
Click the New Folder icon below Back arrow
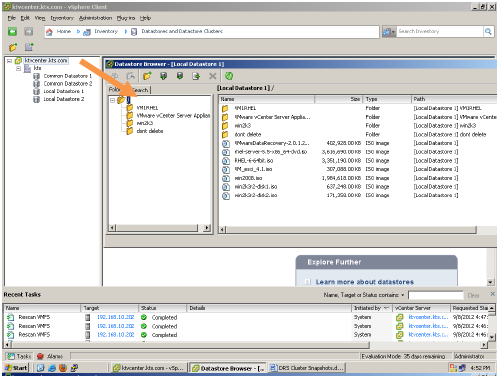pos(13,47)
